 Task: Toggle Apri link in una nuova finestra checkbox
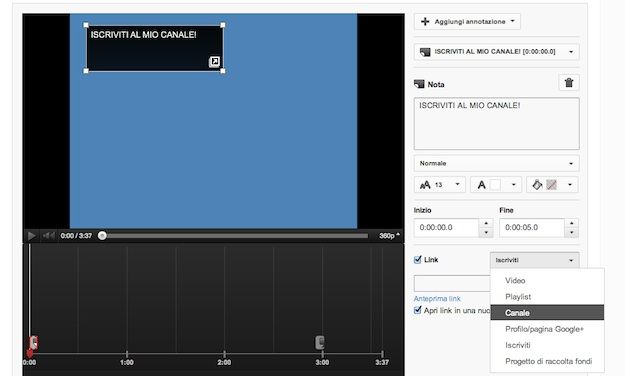click(418, 310)
